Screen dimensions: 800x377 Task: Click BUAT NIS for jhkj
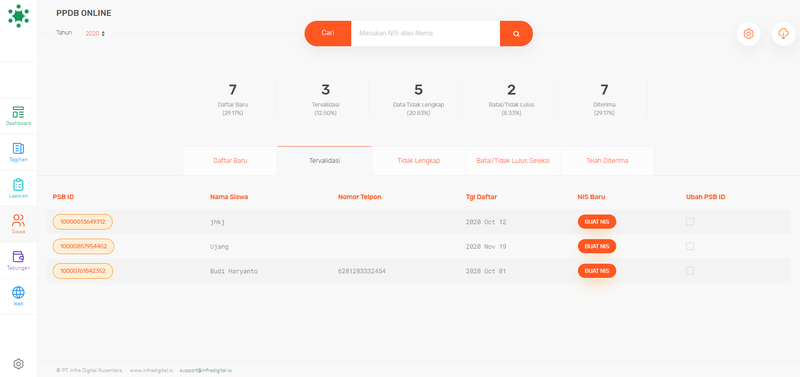(597, 222)
